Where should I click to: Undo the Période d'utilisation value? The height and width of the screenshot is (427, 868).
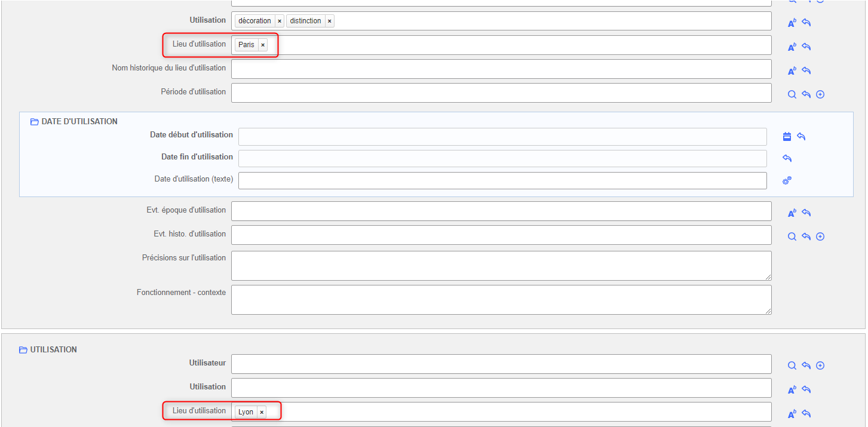tap(806, 94)
